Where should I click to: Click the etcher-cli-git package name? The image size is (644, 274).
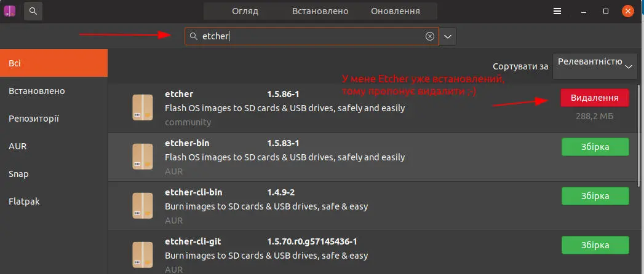tap(193, 241)
